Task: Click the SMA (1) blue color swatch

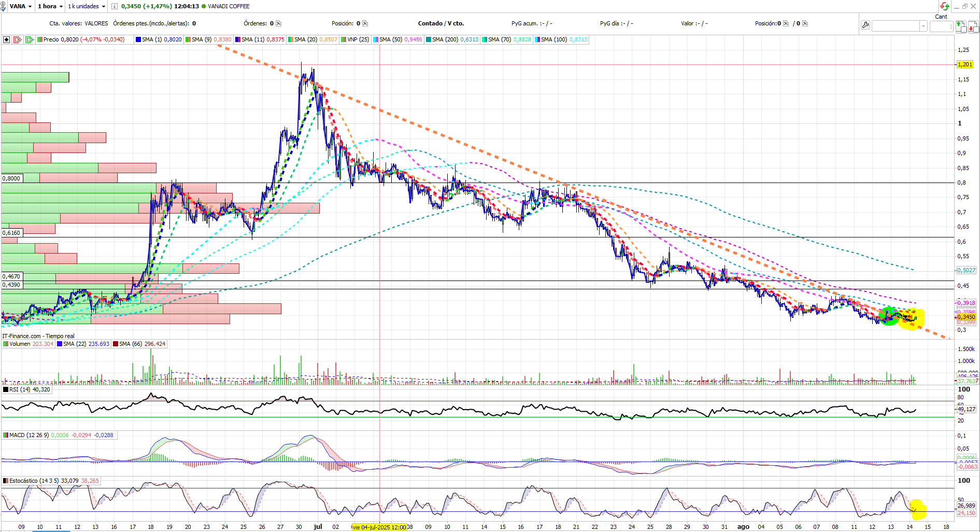Action: pos(138,39)
